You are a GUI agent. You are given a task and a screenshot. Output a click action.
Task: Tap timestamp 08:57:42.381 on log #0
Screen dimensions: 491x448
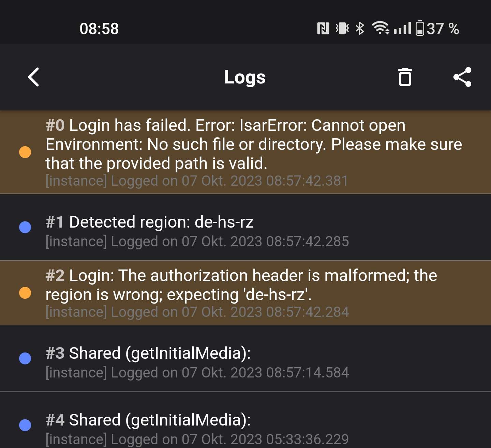click(307, 181)
